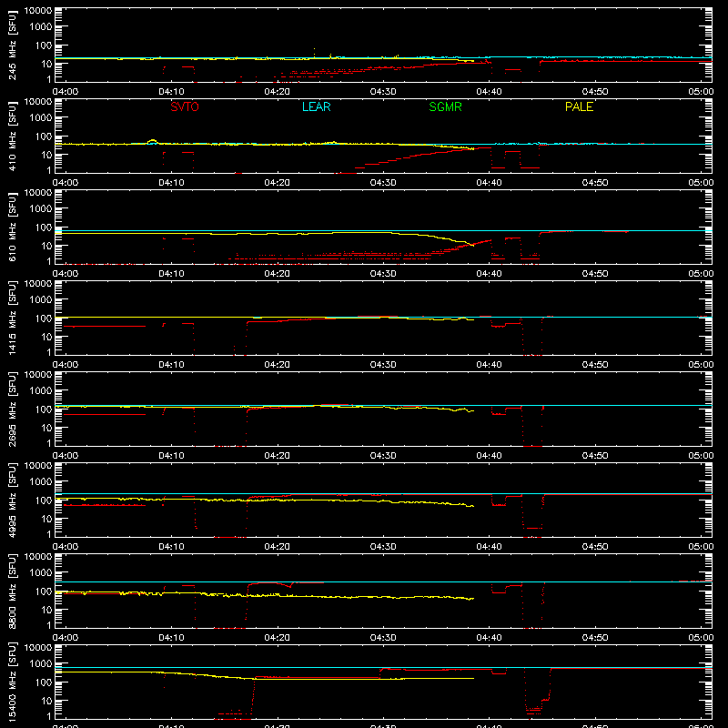
Task: Click the 100 tick label on 610 MHz axis
Action: pyautogui.click(x=44, y=227)
